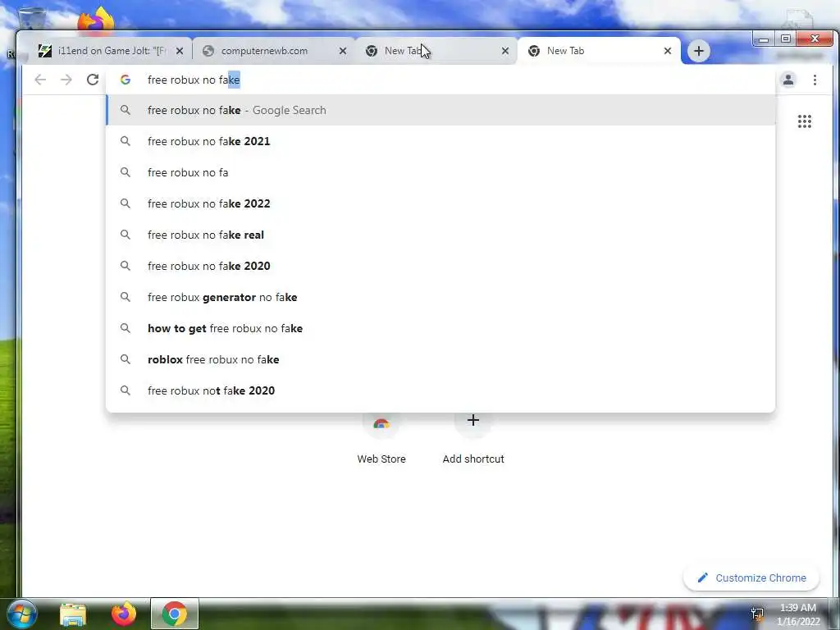
Task: Click the Recycle Bin desktop icon
Action: point(31,16)
